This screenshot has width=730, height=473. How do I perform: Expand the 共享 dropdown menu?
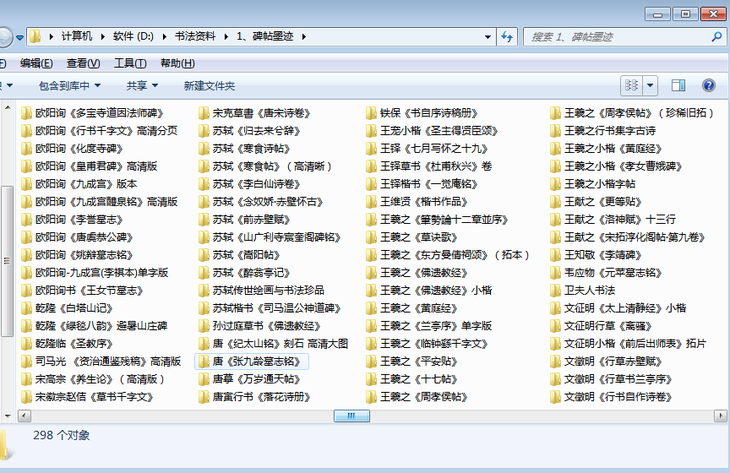[141, 86]
